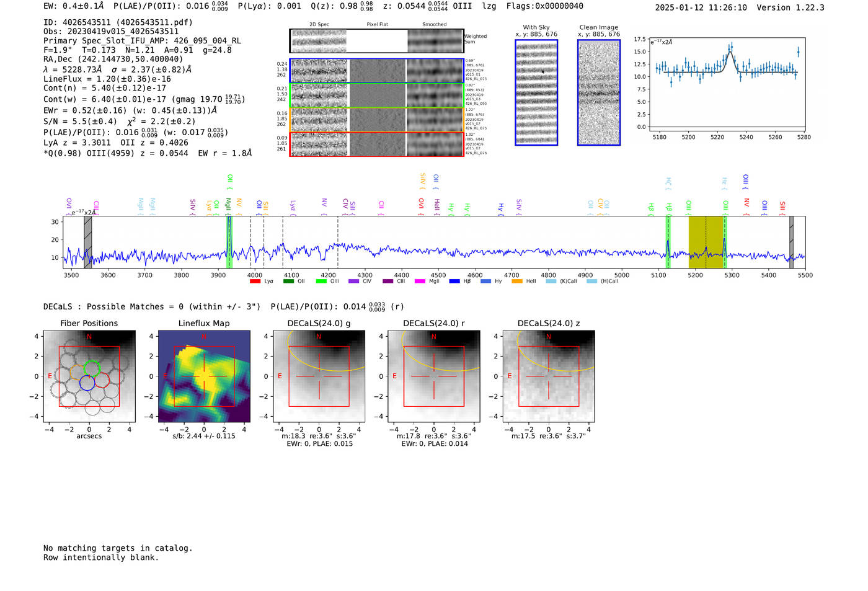Select the DECaLS(24.0) r image
This screenshot has height=591, width=868.
434,376
